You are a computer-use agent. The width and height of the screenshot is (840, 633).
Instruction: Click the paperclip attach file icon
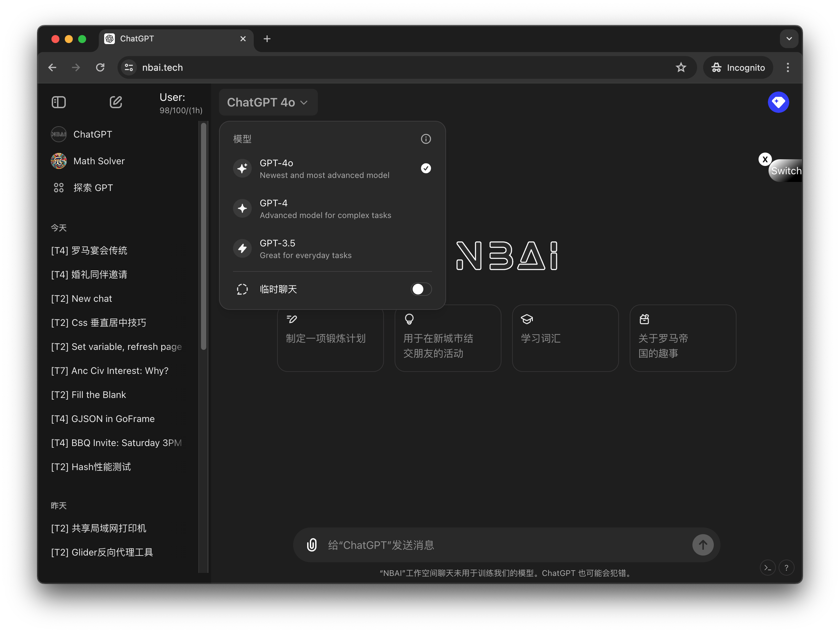(311, 545)
